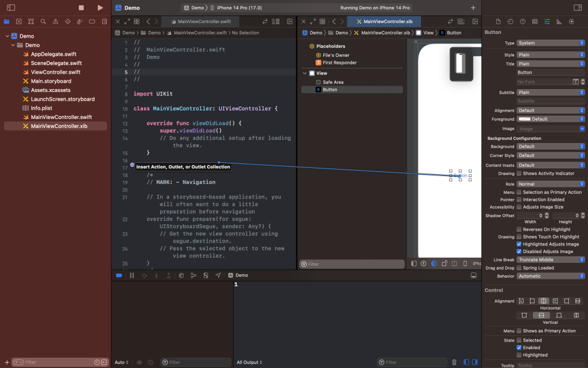
Task: Collapse the Demo project root
Action: (7, 36)
